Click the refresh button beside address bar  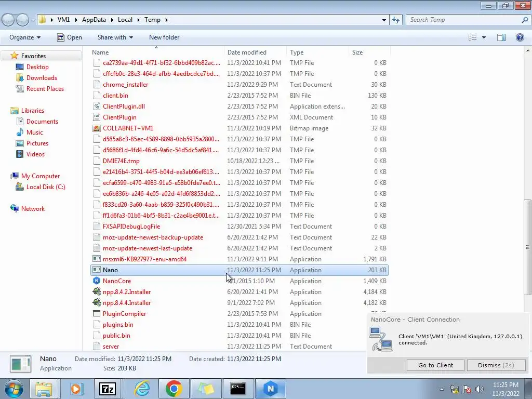395,20
